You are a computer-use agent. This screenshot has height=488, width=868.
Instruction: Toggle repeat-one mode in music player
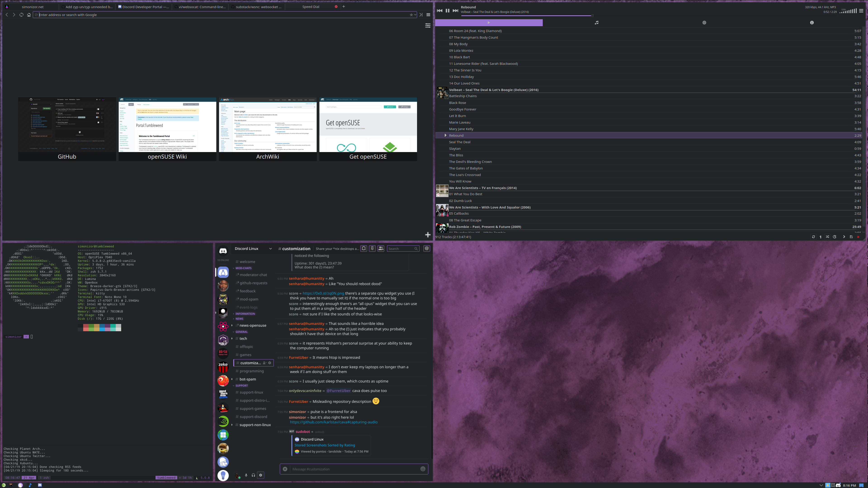coord(821,237)
